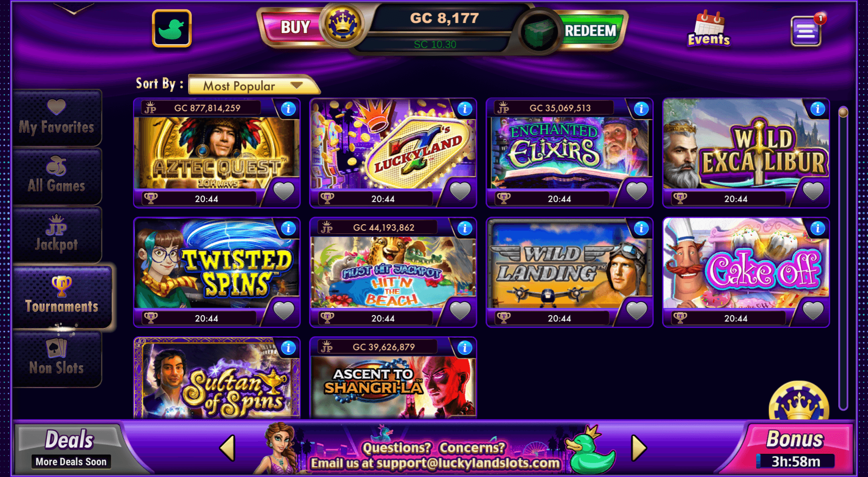Click the REDEEM button
The image size is (868, 477).
click(x=589, y=31)
